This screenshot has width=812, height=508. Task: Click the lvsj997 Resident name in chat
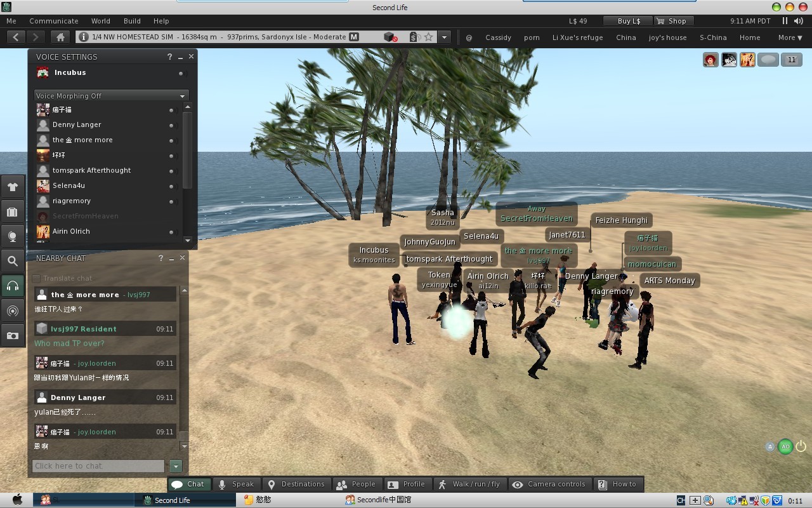(x=84, y=329)
